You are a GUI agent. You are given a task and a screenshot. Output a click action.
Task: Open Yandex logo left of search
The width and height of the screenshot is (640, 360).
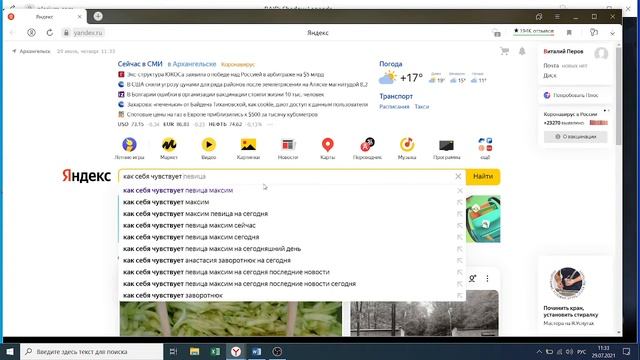[x=87, y=176]
